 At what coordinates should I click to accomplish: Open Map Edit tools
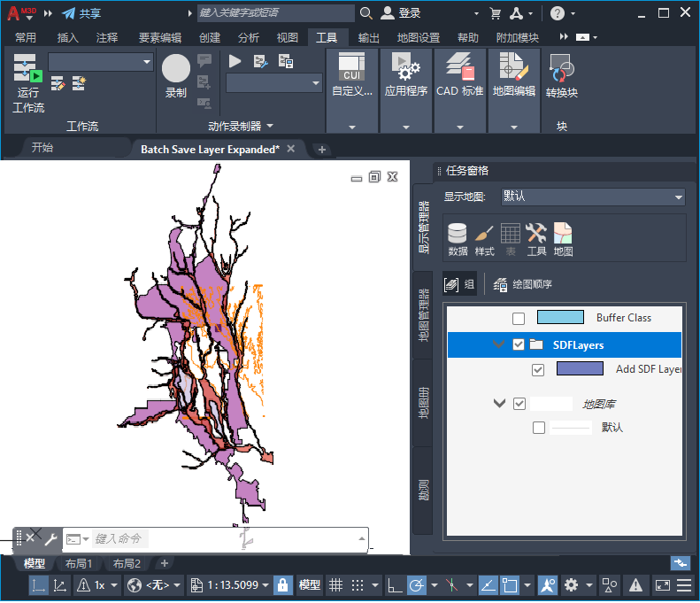pos(514,66)
